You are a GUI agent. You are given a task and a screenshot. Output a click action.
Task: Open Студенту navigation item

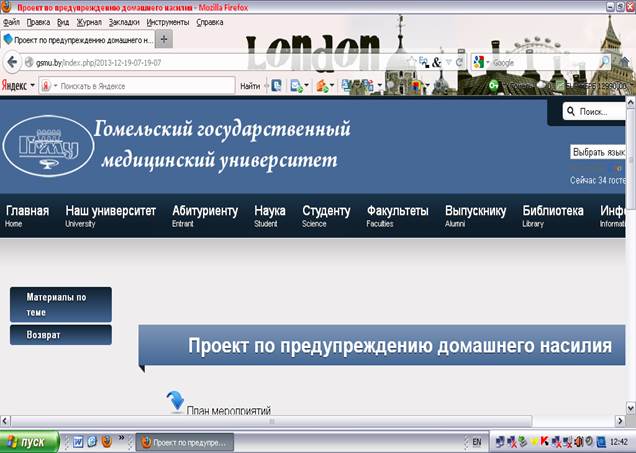pos(326,216)
